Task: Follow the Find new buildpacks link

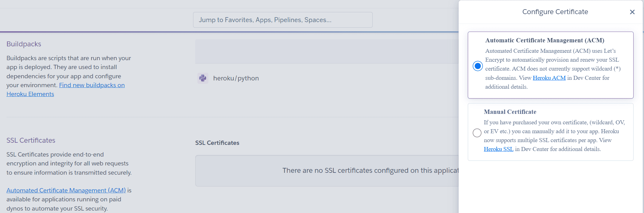Action: coord(92,85)
